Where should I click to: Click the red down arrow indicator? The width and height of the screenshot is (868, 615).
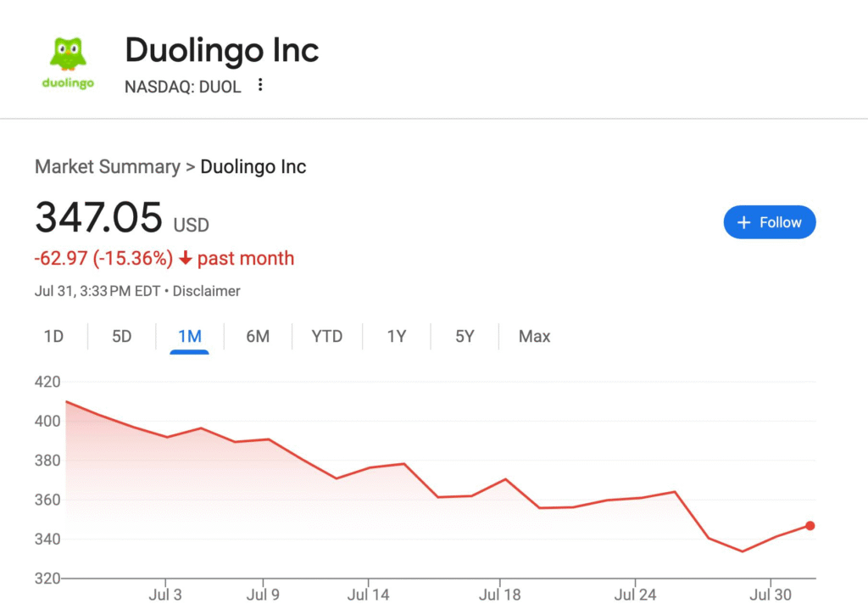click(186, 259)
